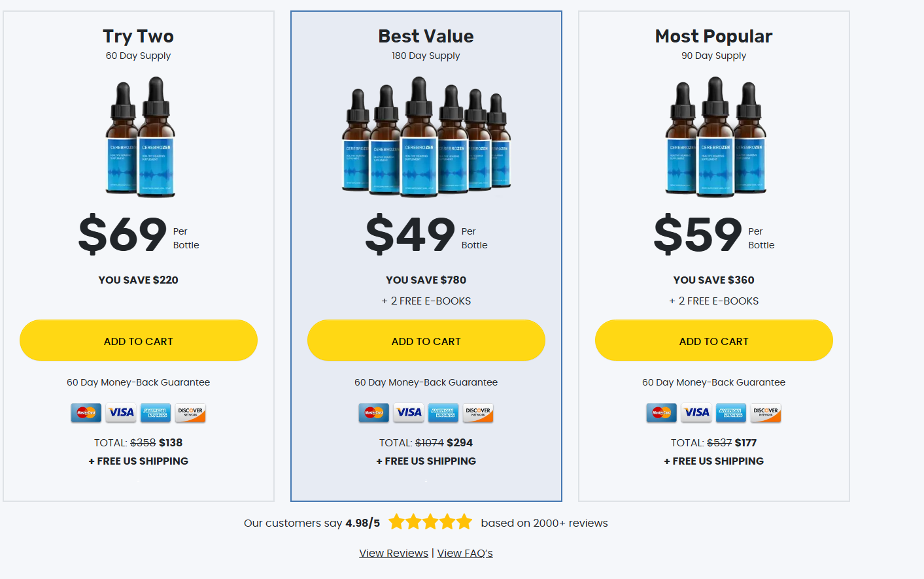Click the Discover icon in Best Value card
924x579 pixels.
(478, 412)
